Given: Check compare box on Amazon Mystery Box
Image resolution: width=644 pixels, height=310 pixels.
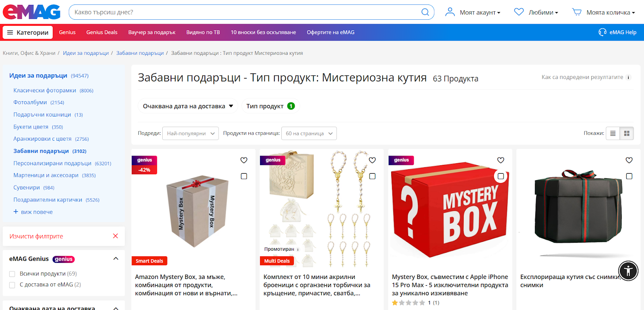Looking at the screenshot, I should tap(244, 176).
